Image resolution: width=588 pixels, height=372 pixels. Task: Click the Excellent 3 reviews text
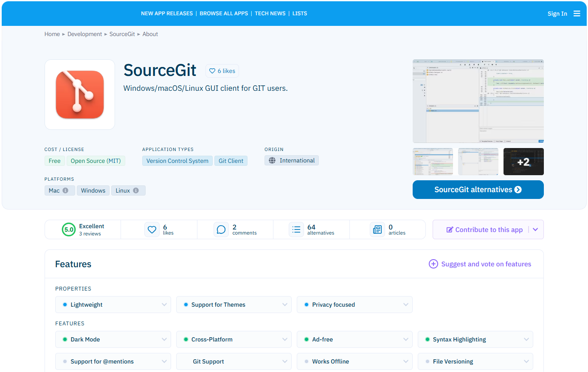pos(91,229)
